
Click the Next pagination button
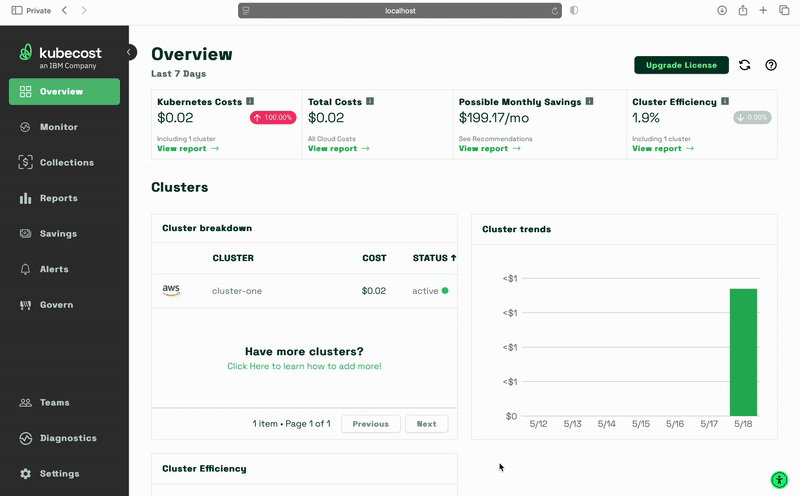click(x=427, y=424)
